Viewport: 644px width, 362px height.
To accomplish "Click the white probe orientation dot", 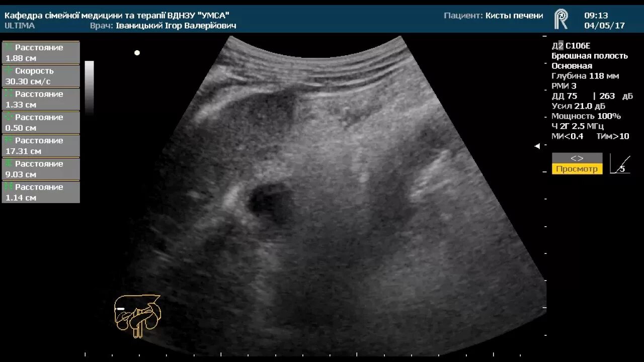I will [x=137, y=52].
